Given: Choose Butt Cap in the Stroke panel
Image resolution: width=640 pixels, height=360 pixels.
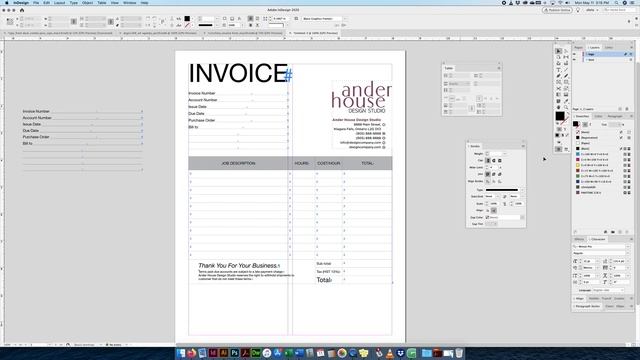Looking at the screenshot, I should click(488, 160).
